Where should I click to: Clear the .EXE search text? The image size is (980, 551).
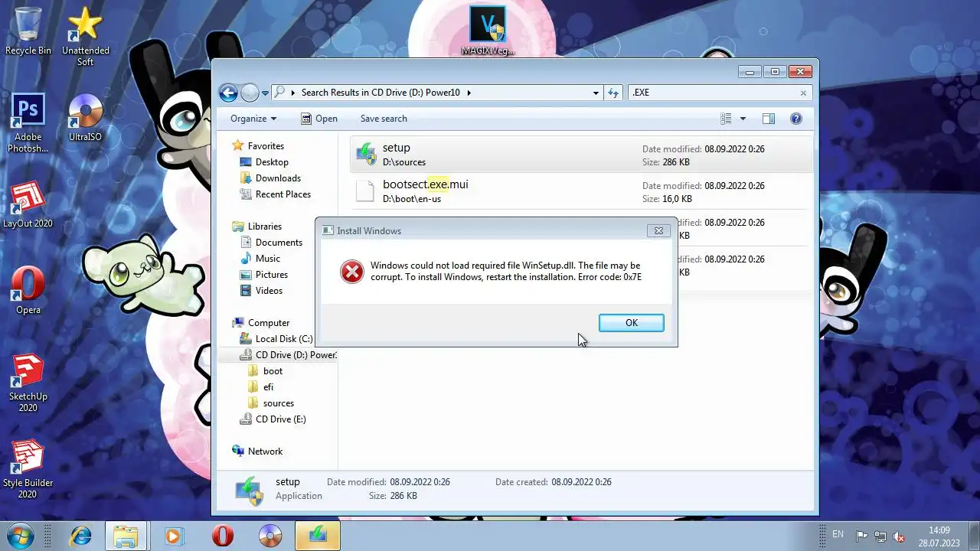[x=803, y=93]
